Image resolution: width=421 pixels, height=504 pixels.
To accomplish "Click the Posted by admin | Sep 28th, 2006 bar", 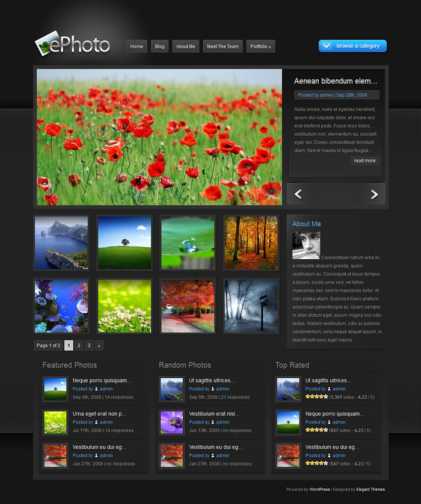I will click(336, 95).
